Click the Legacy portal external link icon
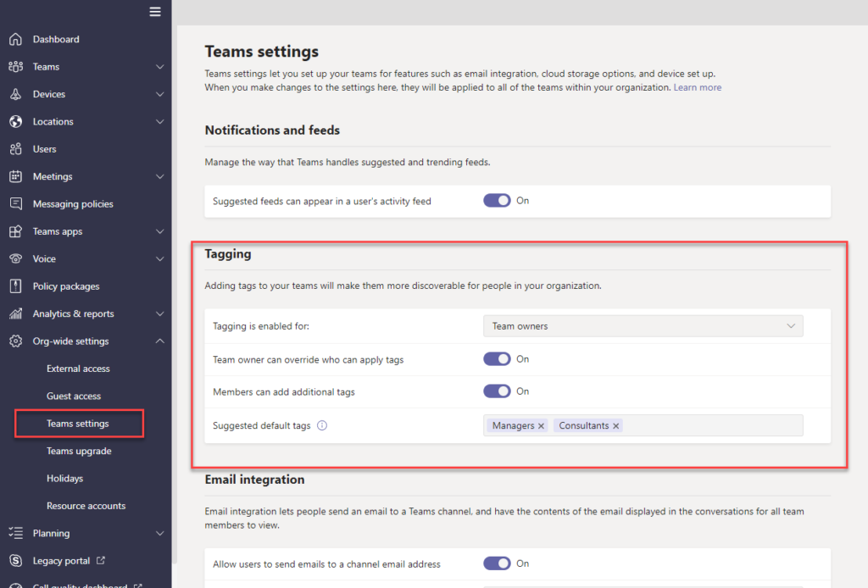The image size is (868, 588). click(101, 560)
